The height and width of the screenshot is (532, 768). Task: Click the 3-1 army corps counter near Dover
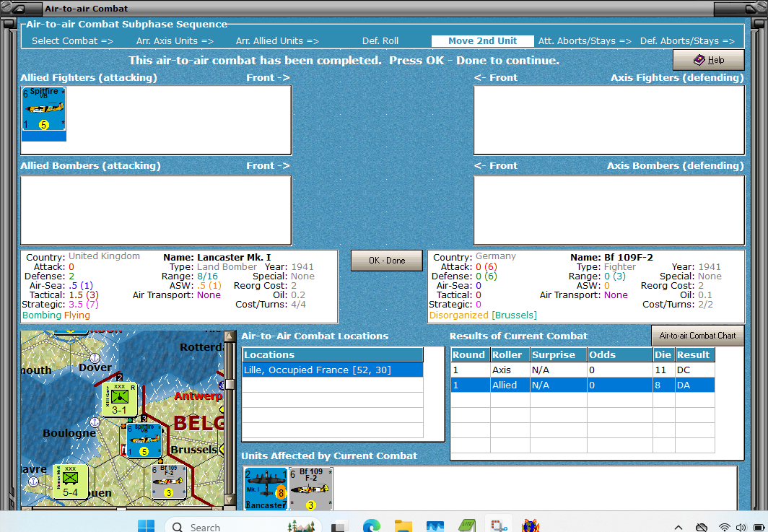coord(119,399)
